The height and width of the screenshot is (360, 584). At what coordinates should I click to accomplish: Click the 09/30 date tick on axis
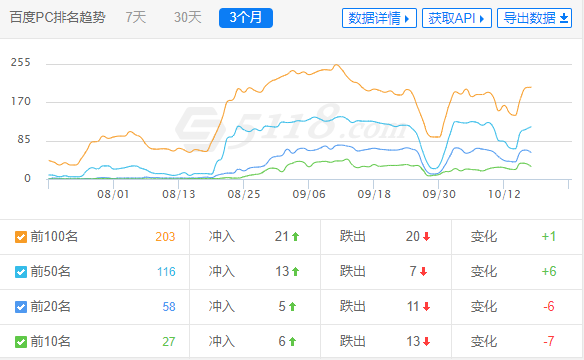pos(439,194)
